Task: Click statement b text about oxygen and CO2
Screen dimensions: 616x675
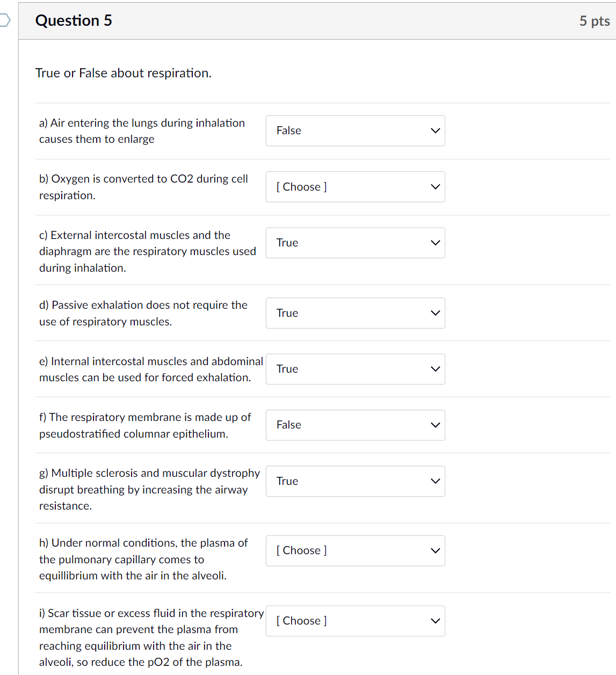Action: (143, 187)
